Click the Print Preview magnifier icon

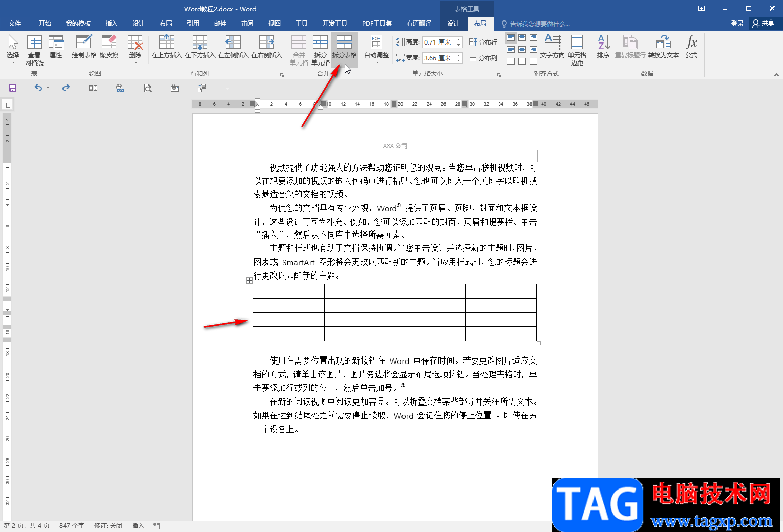147,88
